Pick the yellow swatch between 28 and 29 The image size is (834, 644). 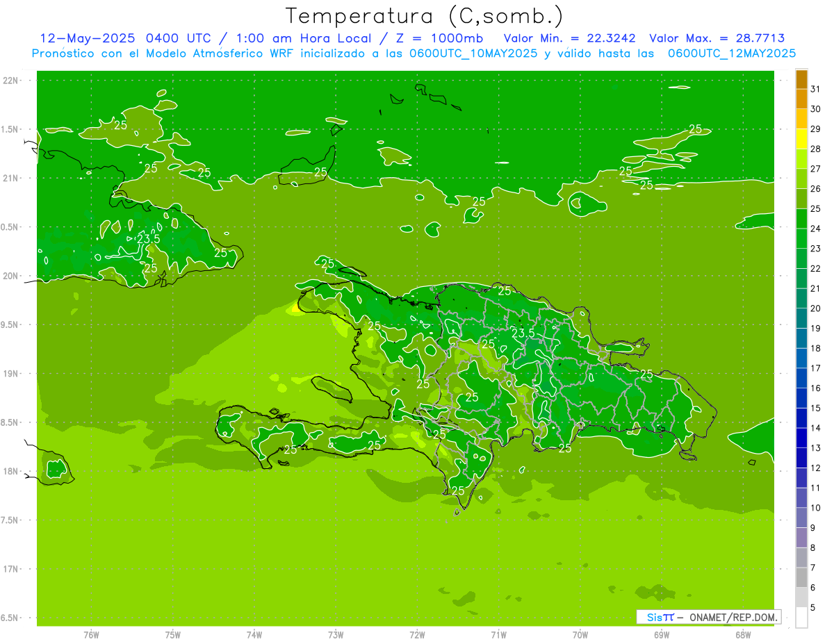[802, 139]
